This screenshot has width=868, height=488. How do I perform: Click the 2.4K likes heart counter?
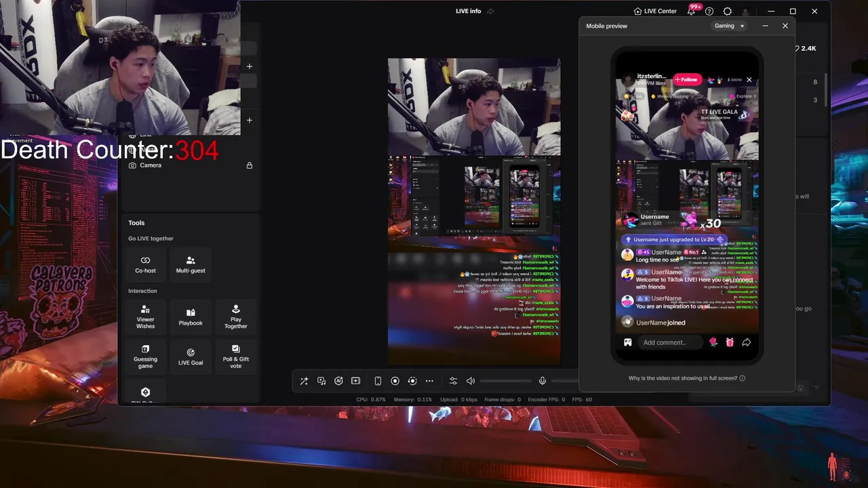tap(805, 48)
